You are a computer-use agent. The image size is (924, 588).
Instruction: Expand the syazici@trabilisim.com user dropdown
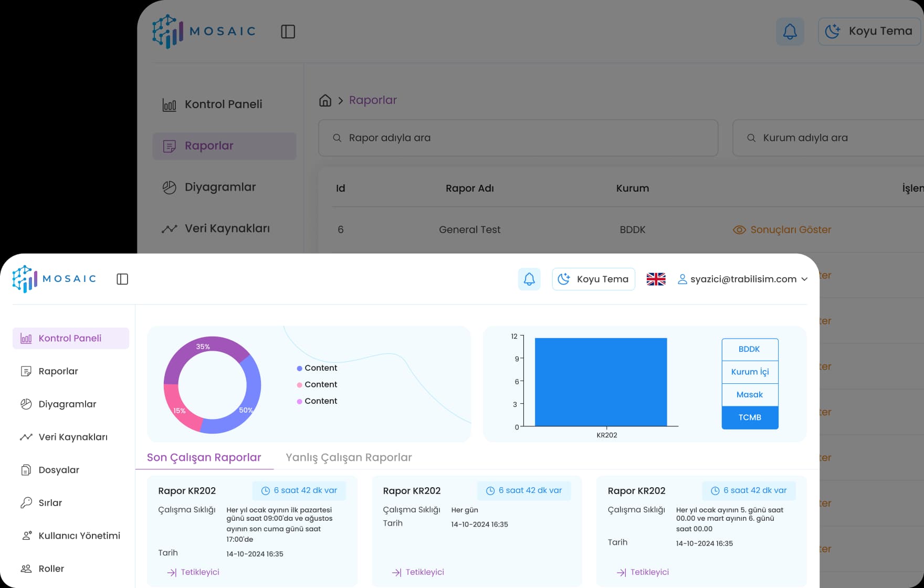pyautogui.click(x=743, y=279)
